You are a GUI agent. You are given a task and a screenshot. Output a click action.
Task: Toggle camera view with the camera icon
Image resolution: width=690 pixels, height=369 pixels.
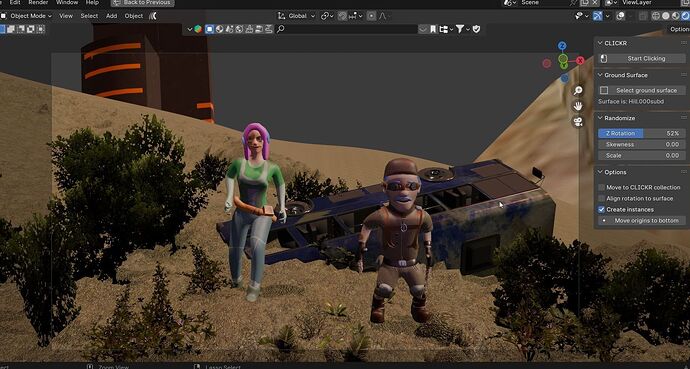tap(578, 121)
